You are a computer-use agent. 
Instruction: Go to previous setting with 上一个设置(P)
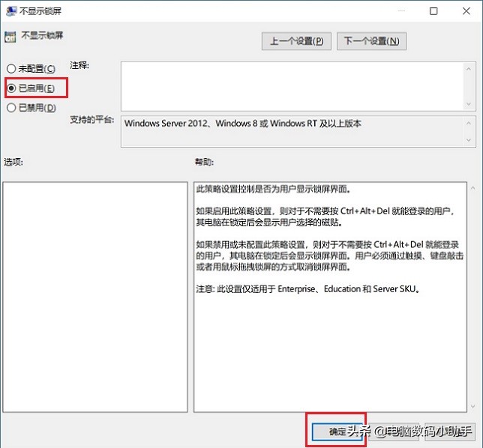point(296,41)
